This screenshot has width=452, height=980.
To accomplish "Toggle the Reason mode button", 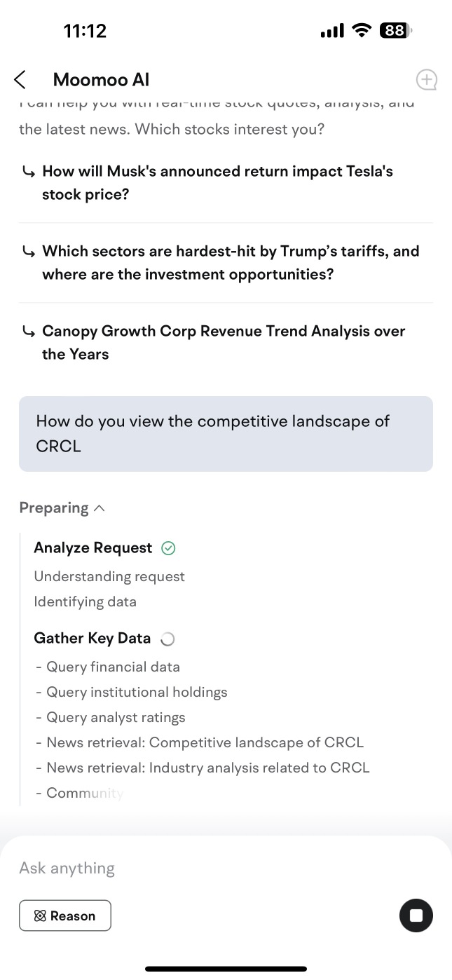I will pos(65,916).
